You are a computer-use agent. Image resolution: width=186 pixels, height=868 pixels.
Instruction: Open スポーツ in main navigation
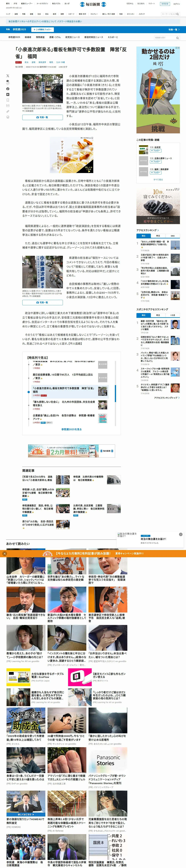tap(71, 14)
